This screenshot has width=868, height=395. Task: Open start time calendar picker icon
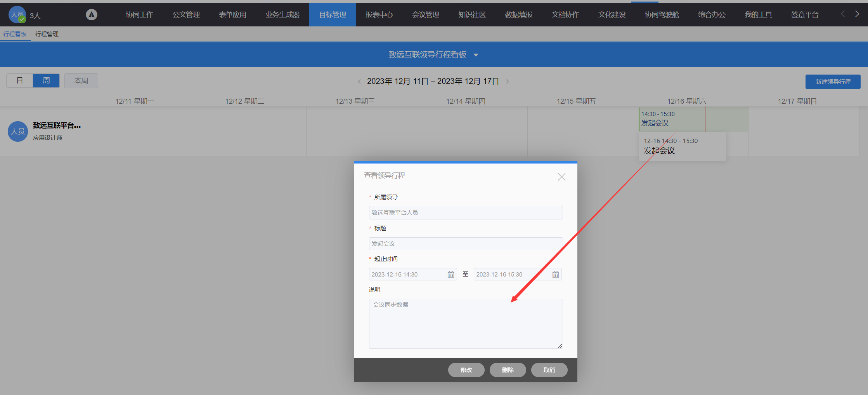click(451, 275)
